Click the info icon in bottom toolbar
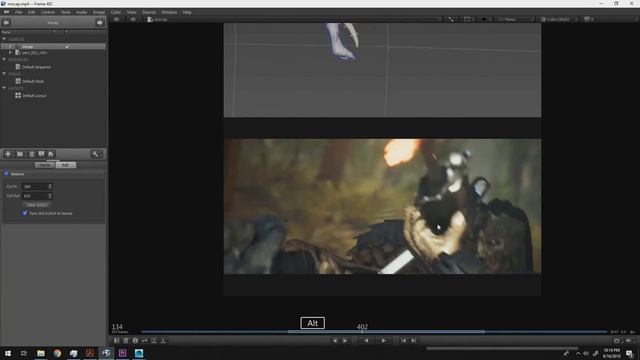The height and width of the screenshot is (360, 640). pos(135,340)
